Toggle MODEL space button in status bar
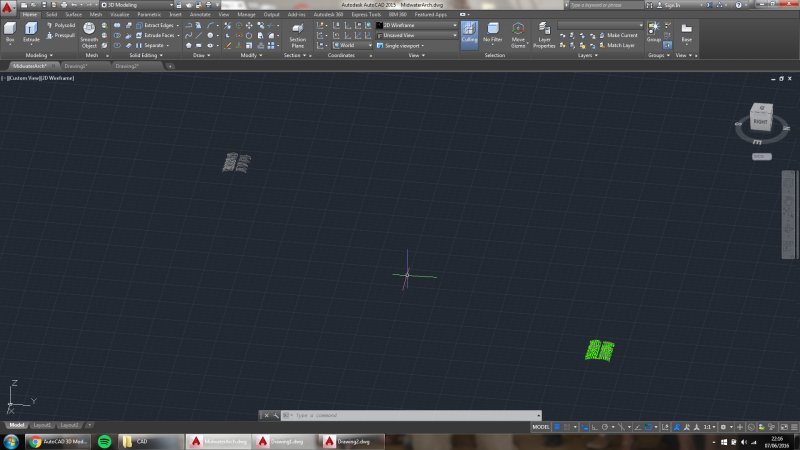The width and height of the screenshot is (800, 450). (x=541, y=426)
